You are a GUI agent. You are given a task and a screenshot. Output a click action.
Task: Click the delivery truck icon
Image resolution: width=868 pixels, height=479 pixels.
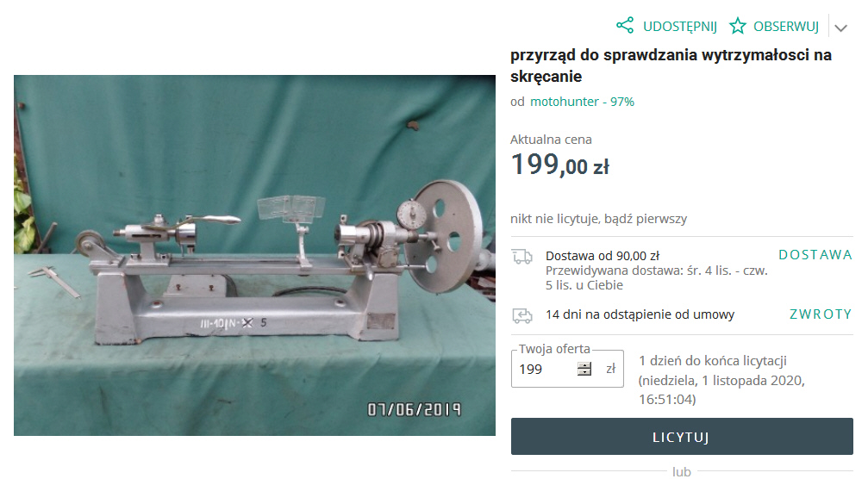pyautogui.click(x=522, y=257)
